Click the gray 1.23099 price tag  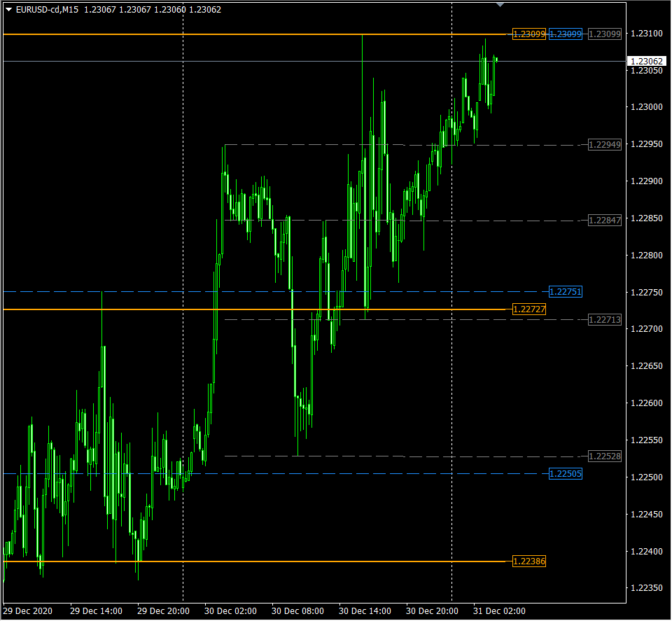[605, 34]
